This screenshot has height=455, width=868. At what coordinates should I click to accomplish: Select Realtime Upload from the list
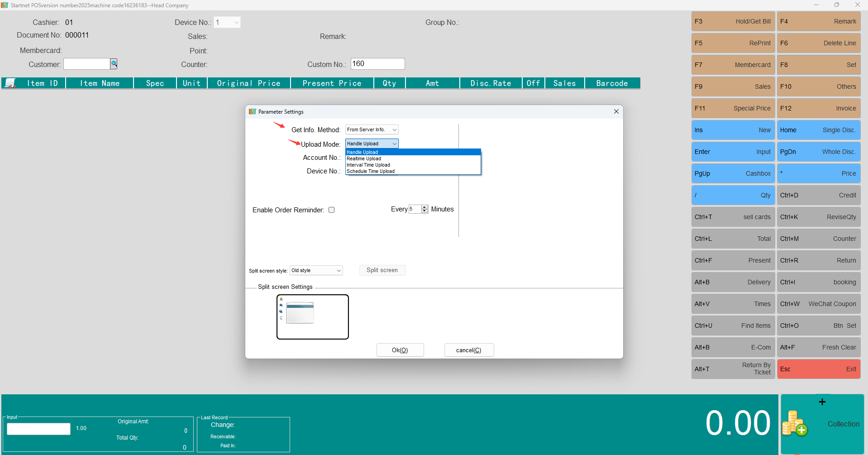(364, 158)
